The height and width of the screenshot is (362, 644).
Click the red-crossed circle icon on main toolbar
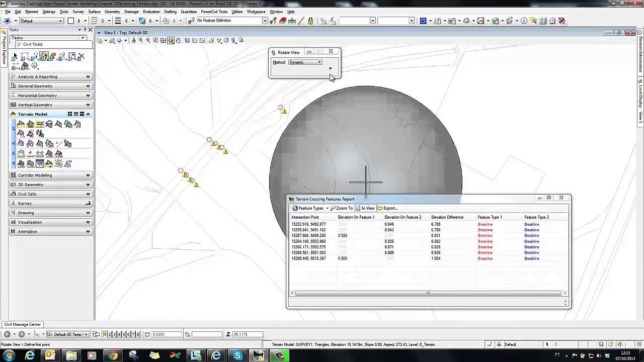(x=562, y=21)
